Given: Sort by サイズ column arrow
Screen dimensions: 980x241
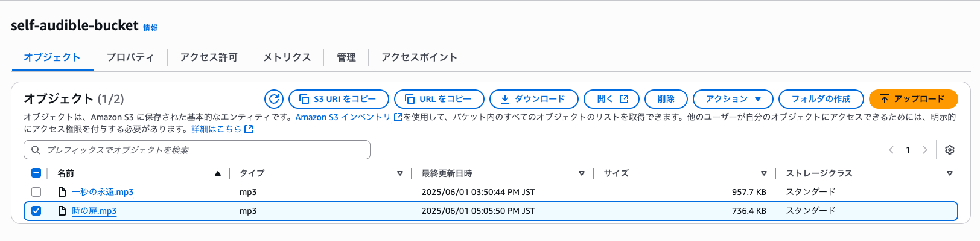Looking at the screenshot, I should tap(763, 173).
